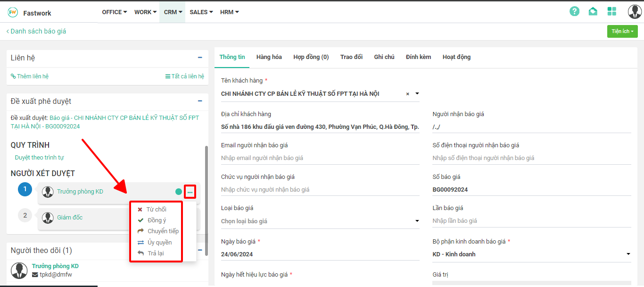Click the user profile avatar in header

634,12
